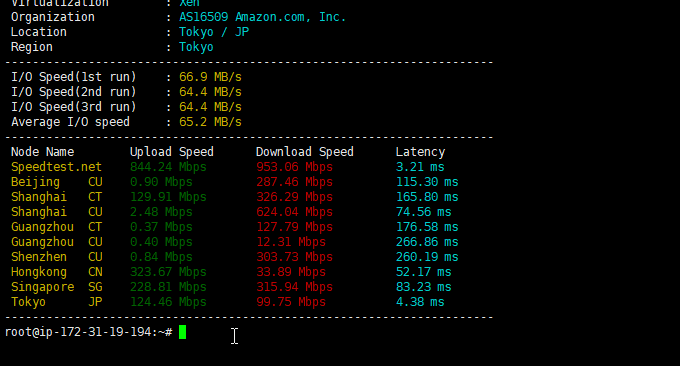Image resolution: width=680 pixels, height=366 pixels.
Task: Click the latency value 165.80 ms
Action: [427, 197]
